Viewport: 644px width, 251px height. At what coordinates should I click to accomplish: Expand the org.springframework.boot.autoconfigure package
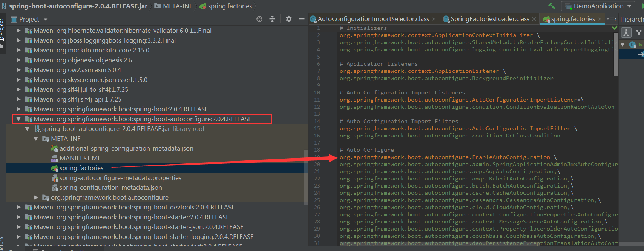pos(36,197)
